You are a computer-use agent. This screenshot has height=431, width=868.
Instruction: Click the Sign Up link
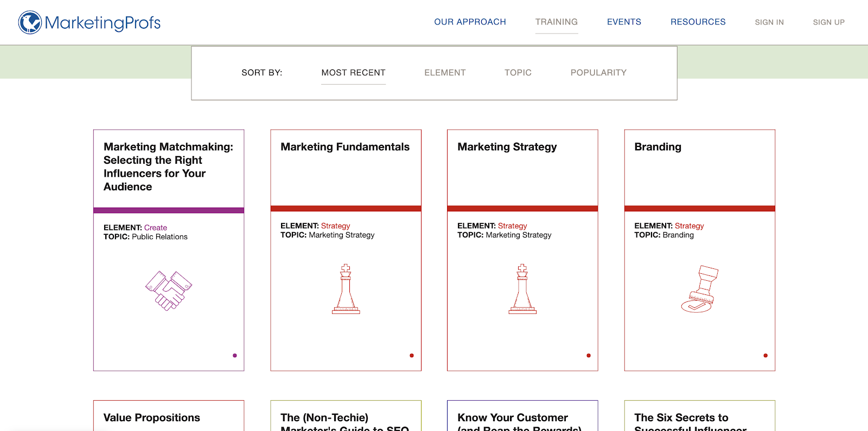click(829, 22)
